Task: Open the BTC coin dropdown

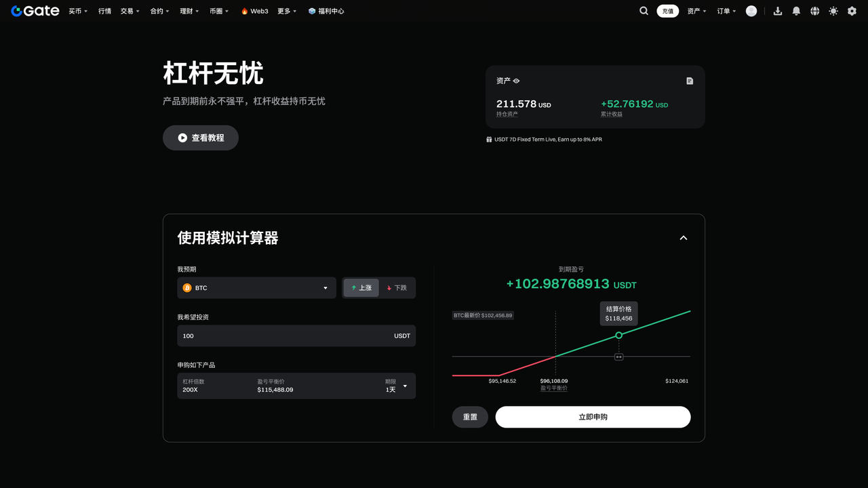Action: pyautogui.click(x=256, y=288)
